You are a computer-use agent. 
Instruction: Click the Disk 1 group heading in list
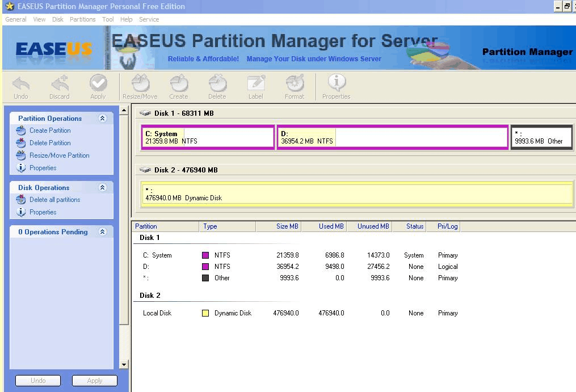(x=149, y=237)
